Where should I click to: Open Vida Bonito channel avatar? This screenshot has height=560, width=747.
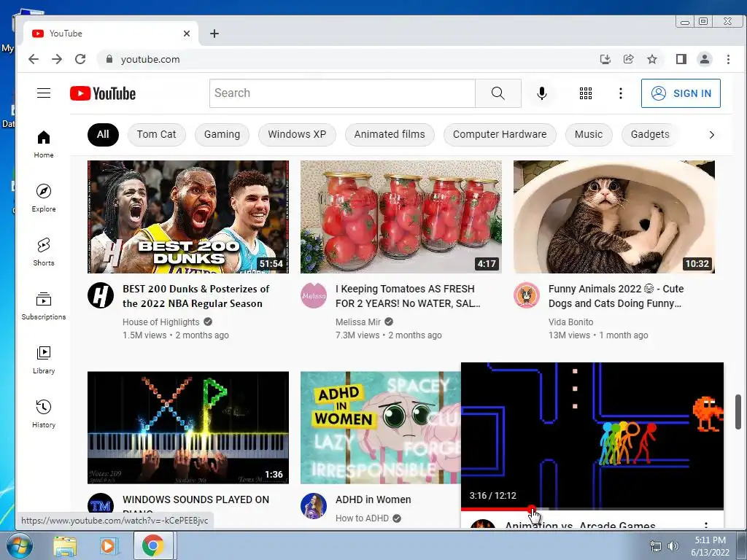coord(527,295)
